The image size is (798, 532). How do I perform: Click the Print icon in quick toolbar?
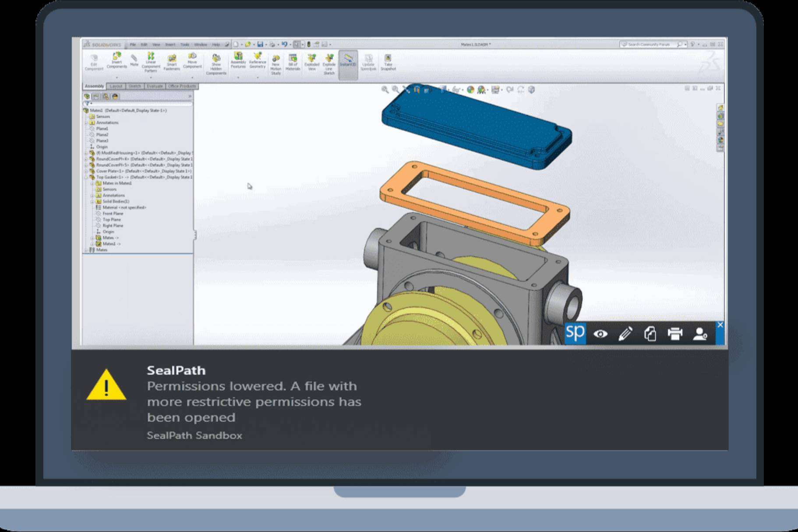pos(272,44)
